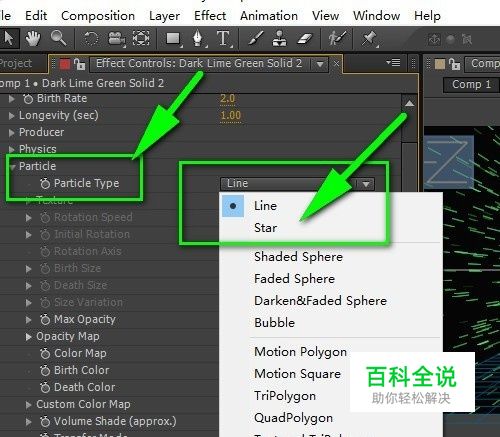Select the Rotation tool
This screenshot has width=500, height=437.
[91, 39]
